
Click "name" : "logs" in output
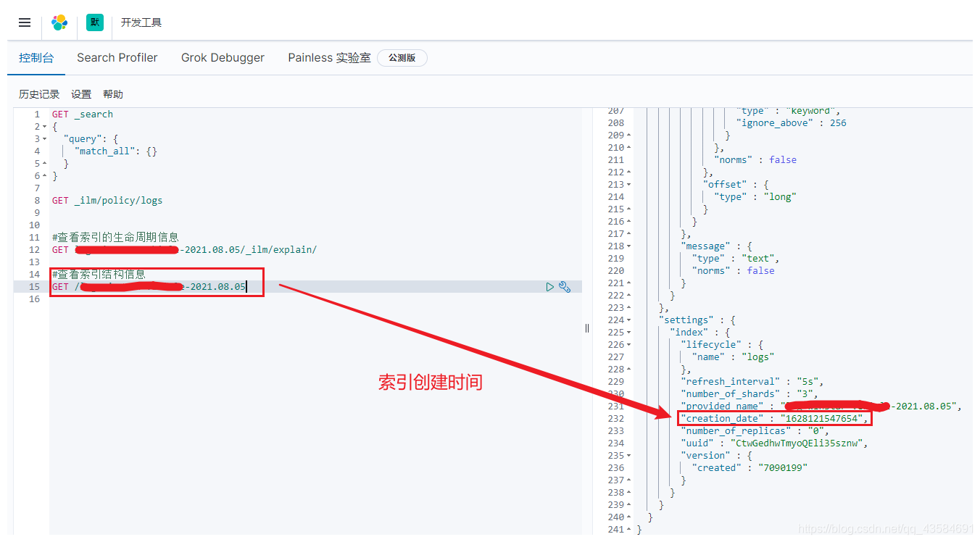[x=733, y=357]
